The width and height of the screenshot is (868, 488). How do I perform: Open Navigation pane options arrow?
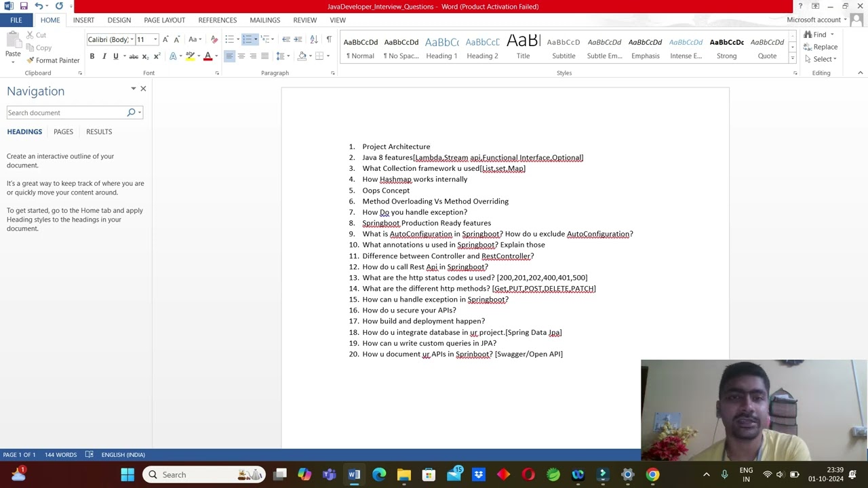[134, 89]
